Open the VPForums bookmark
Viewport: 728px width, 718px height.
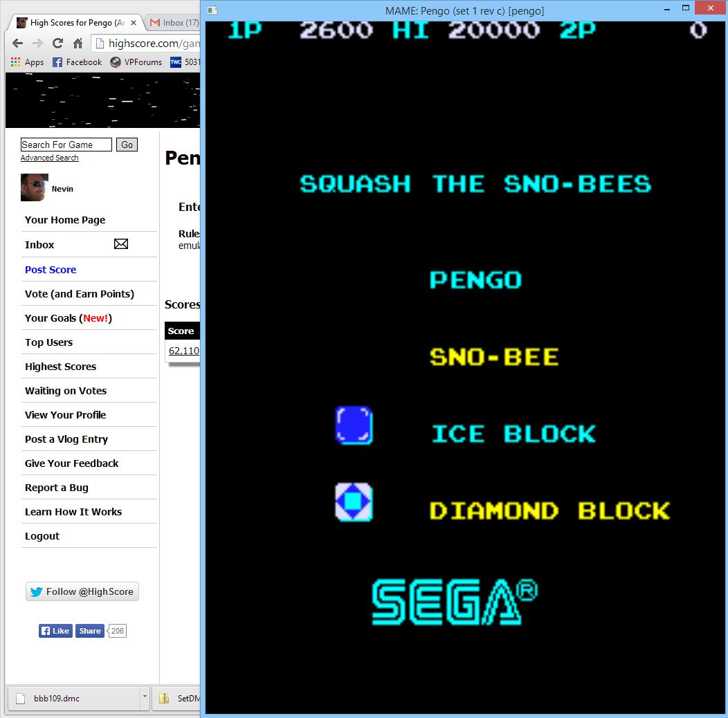pyautogui.click(x=136, y=62)
